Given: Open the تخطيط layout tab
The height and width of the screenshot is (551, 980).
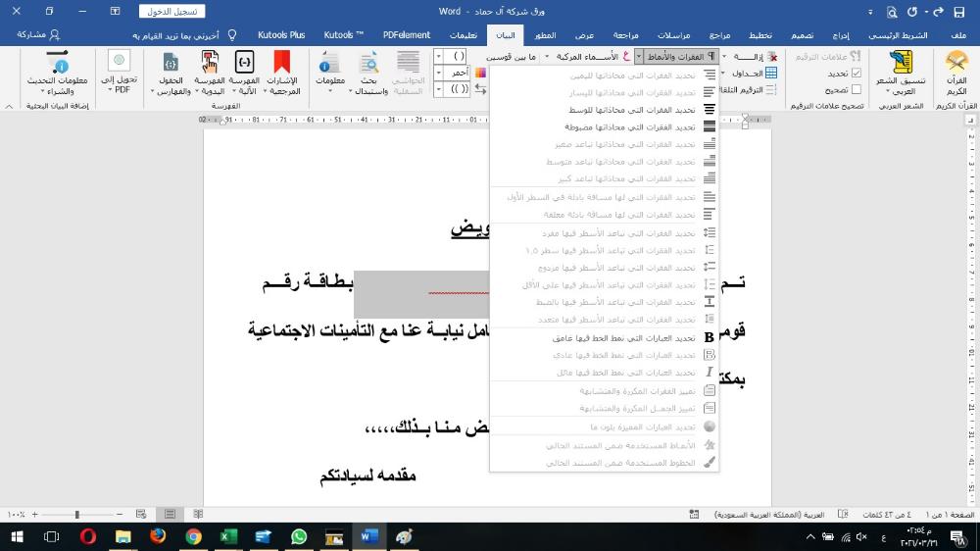Looking at the screenshot, I should [x=760, y=35].
